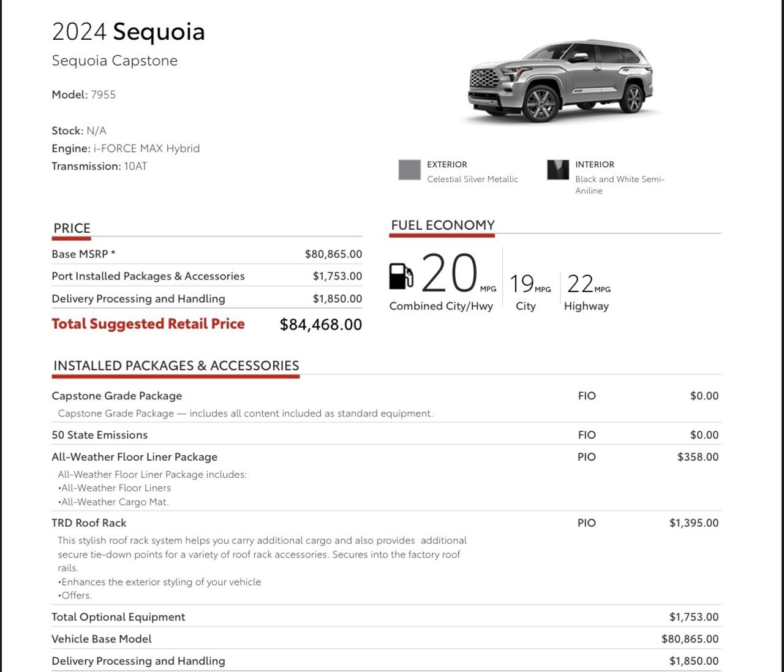Viewport: 784px width, 672px height.
Task: Click Installed Packages & Accessories heading
Action: (x=176, y=366)
